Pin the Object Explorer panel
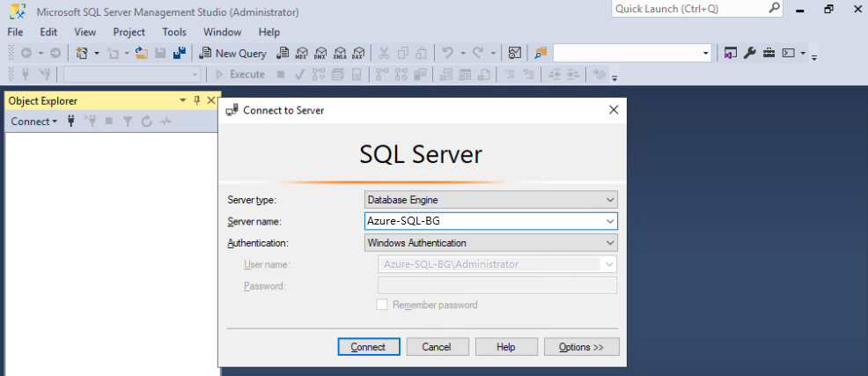868x376 pixels. pyautogui.click(x=196, y=100)
